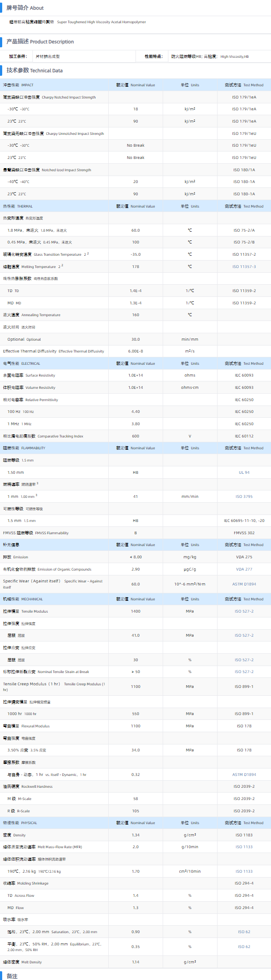Click the VDA 277 test method link
This screenshot has width=271, height=980.
click(244, 569)
